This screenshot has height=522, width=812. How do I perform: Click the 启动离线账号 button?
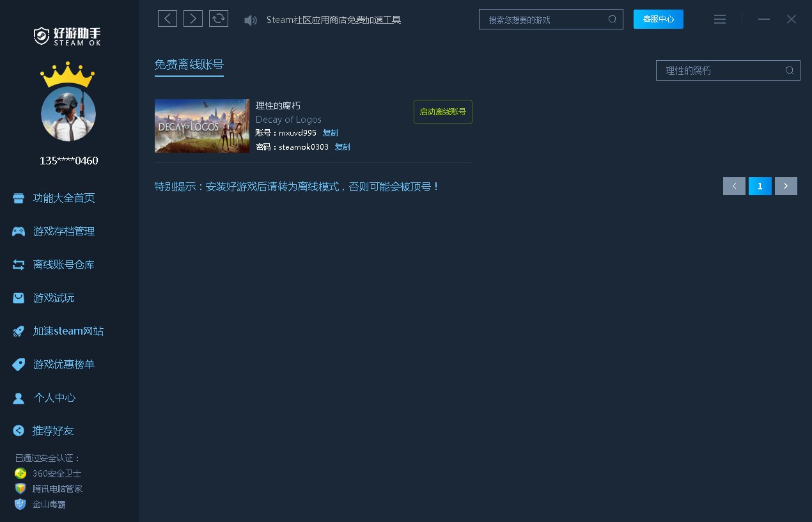(443, 112)
